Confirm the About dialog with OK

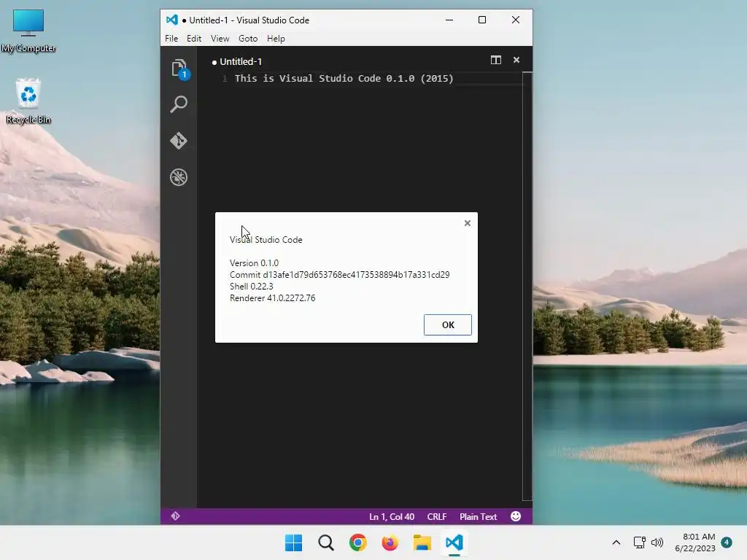[x=448, y=324]
